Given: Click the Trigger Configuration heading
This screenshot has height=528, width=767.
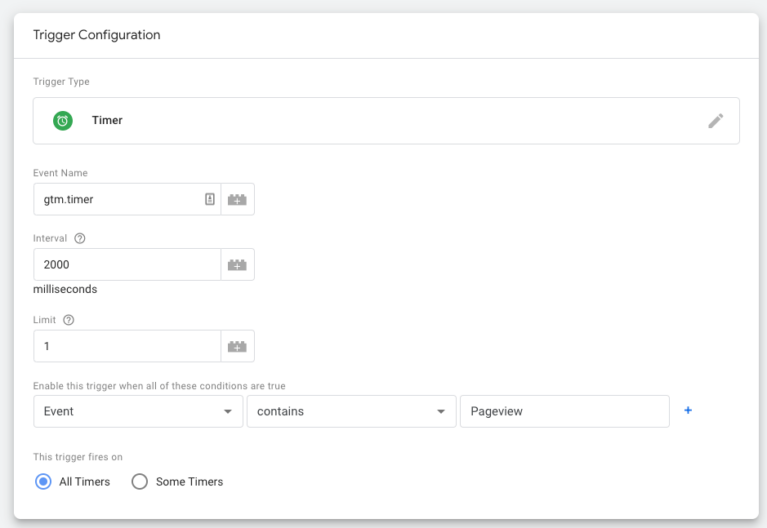Looking at the screenshot, I should click(x=97, y=35).
